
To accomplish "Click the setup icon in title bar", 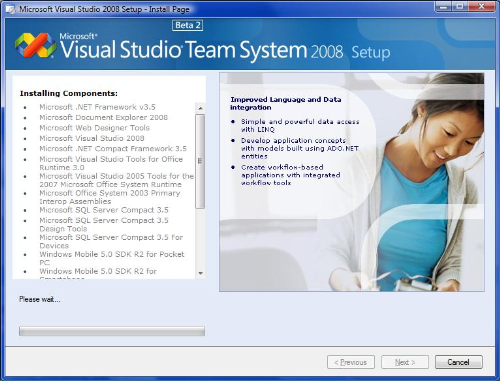I will tap(10, 9).
